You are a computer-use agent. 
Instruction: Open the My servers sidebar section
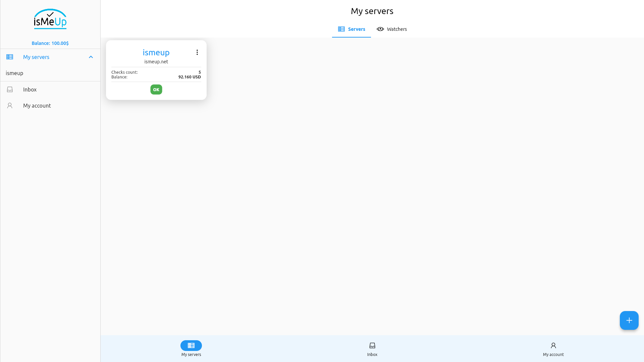point(36,57)
